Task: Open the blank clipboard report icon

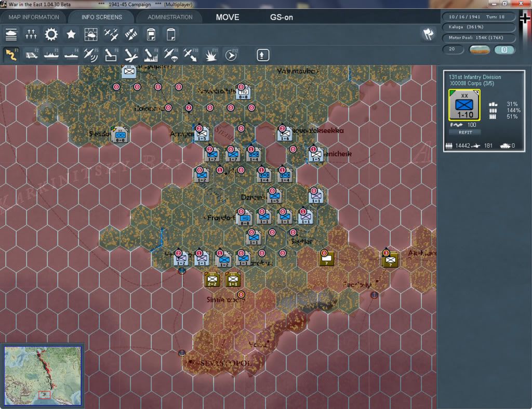Action: coord(171,34)
